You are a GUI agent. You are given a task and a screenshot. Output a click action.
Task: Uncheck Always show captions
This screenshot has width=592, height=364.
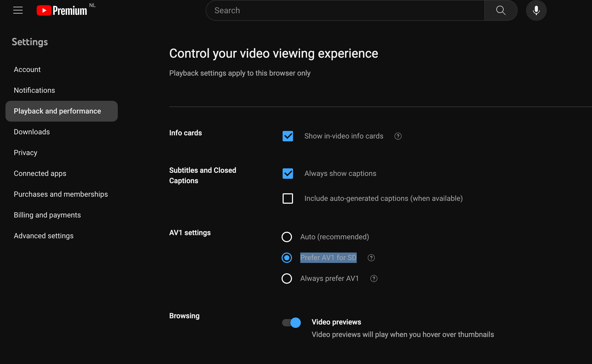click(x=288, y=174)
